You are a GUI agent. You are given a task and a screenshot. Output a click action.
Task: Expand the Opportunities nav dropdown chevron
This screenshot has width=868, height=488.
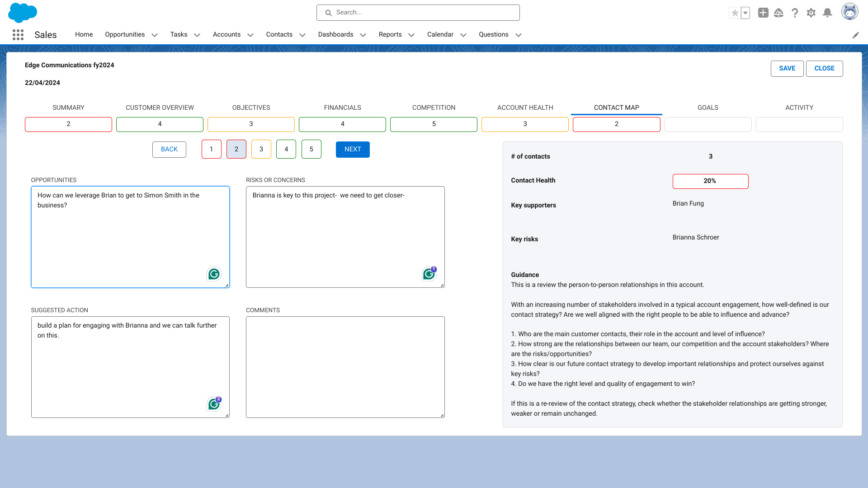pos(155,35)
